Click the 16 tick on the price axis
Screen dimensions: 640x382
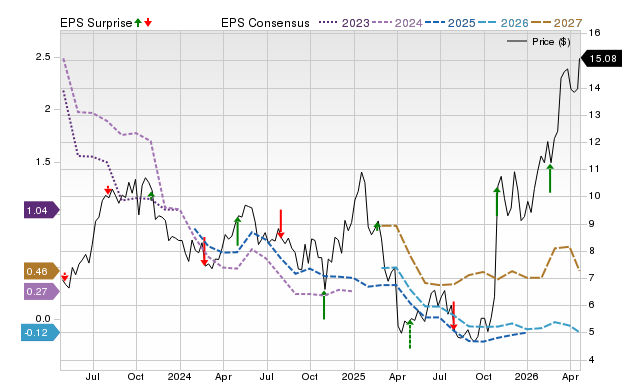pos(595,33)
